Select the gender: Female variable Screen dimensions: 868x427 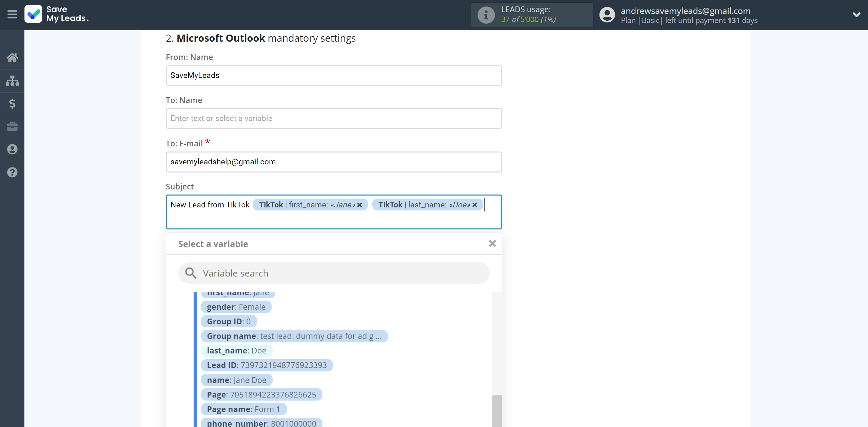click(x=236, y=307)
